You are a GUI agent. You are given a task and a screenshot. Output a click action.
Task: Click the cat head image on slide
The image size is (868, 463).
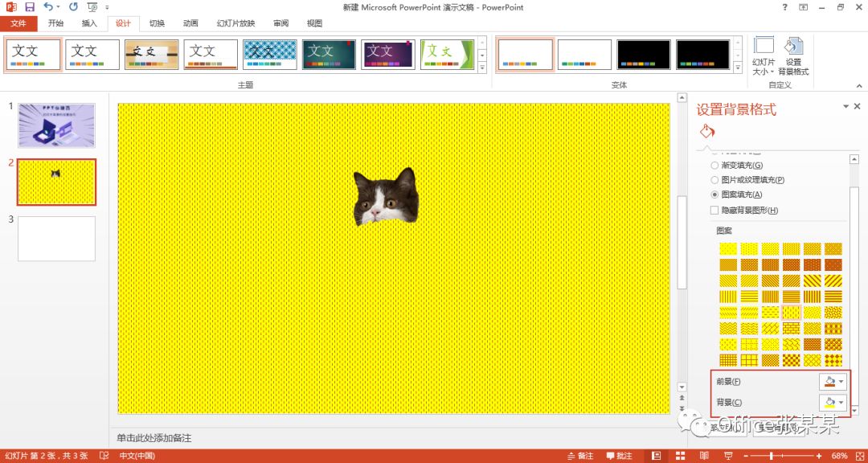pyautogui.click(x=386, y=197)
